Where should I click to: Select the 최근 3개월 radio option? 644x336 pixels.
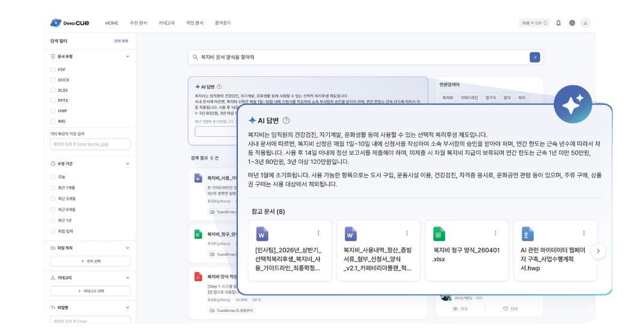point(53,199)
